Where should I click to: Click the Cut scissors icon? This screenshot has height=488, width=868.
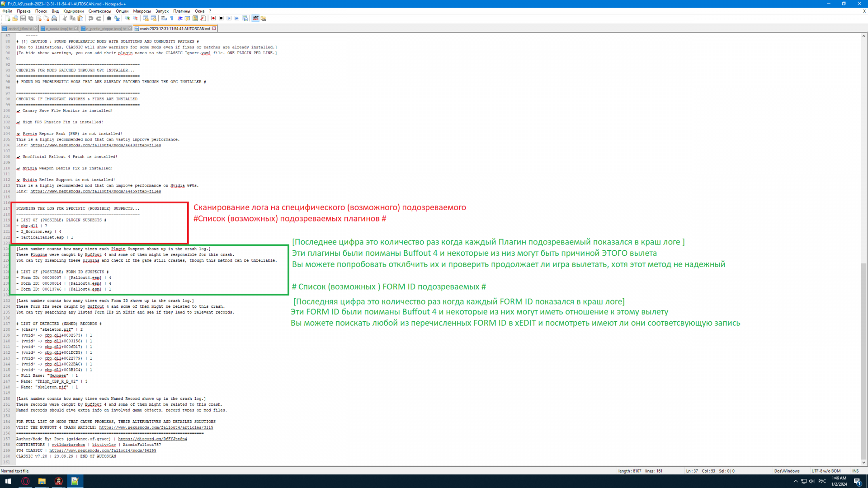coord(65,19)
